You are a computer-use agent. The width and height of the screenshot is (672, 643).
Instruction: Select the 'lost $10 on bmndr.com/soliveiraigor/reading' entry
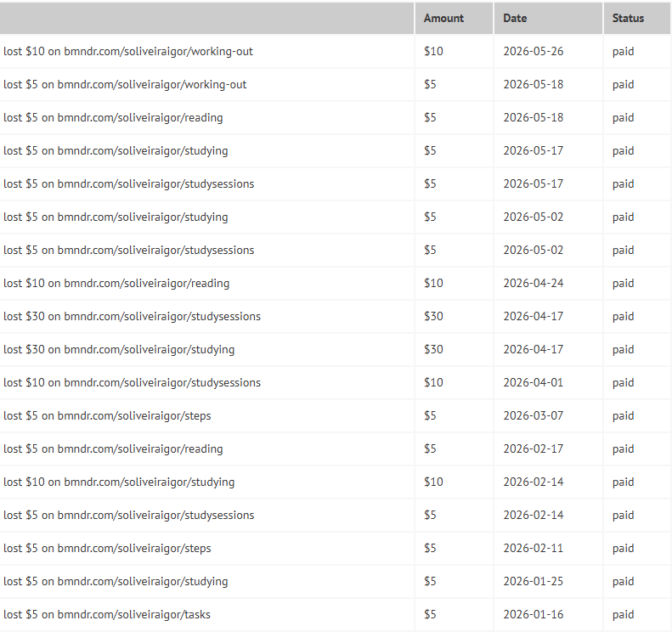click(116, 283)
